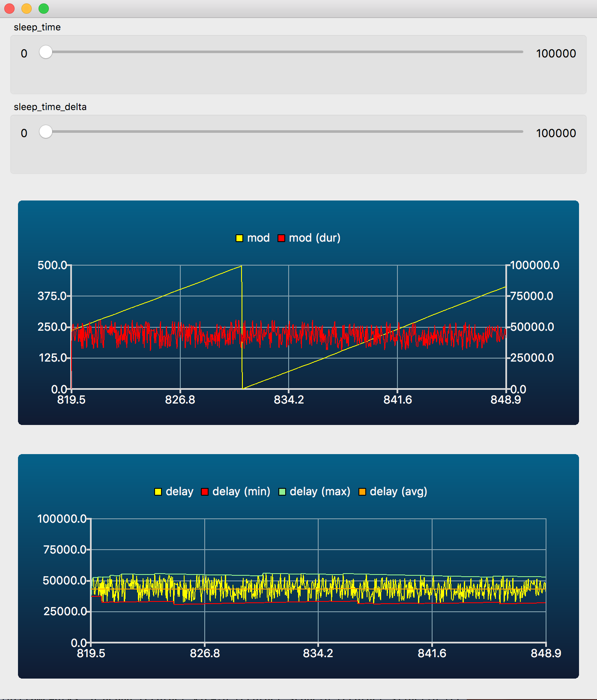Click the 'mod (dur)' legend label
Image resolution: width=597 pixels, height=700 pixels.
pyautogui.click(x=315, y=238)
